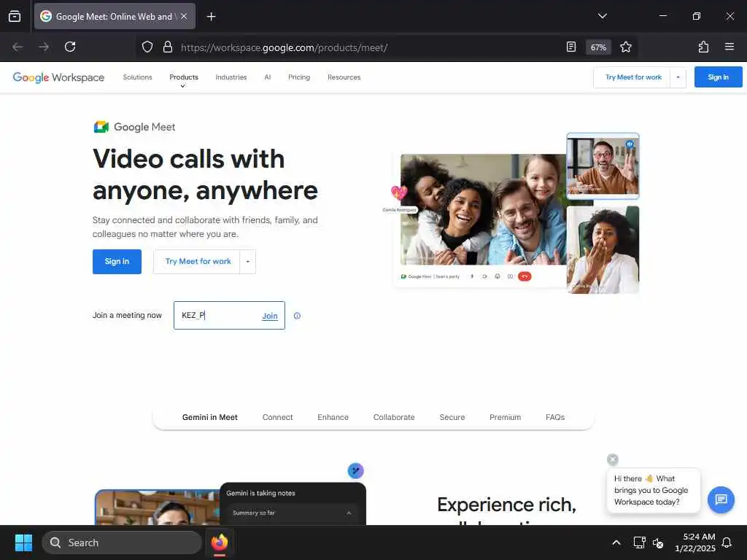Select the FAQs tab

[x=555, y=417]
